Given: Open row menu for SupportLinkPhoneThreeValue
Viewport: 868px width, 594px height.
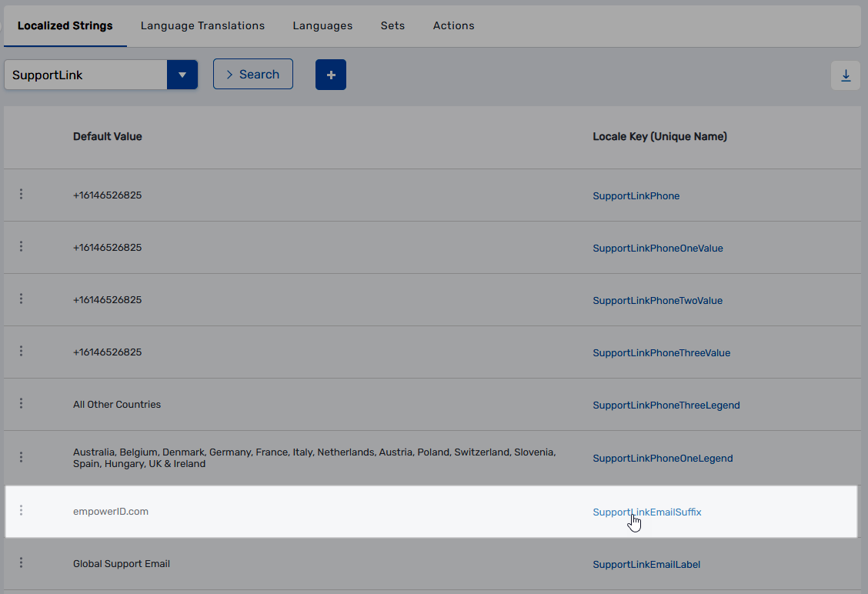Looking at the screenshot, I should (x=21, y=352).
